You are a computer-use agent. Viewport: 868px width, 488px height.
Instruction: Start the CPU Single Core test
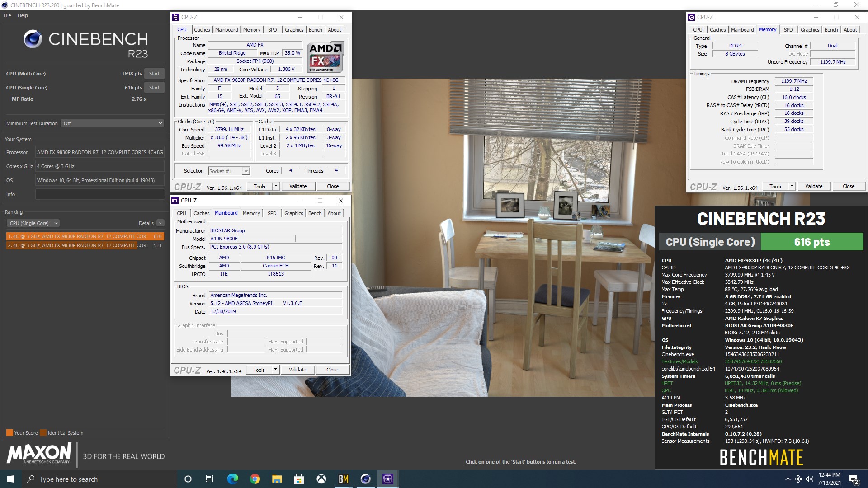[154, 88]
